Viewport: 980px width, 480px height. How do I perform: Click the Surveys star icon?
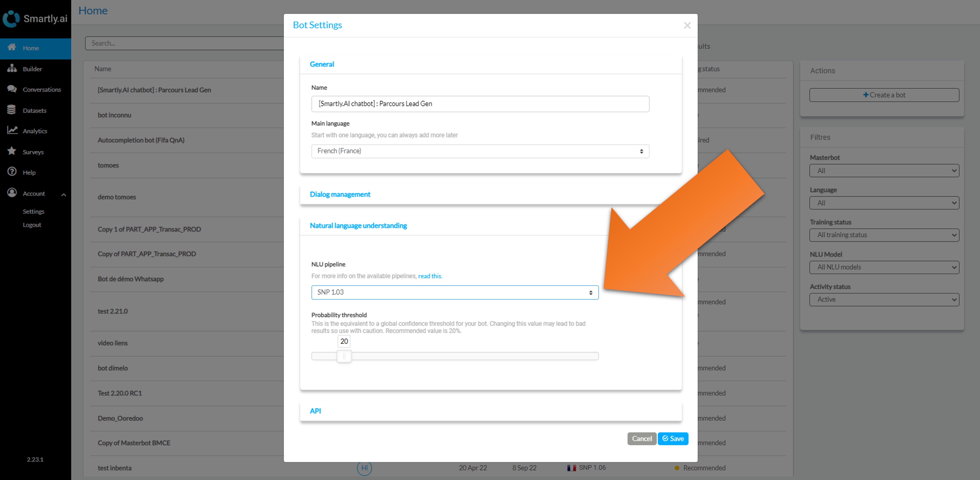pyautogui.click(x=12, y=151)
